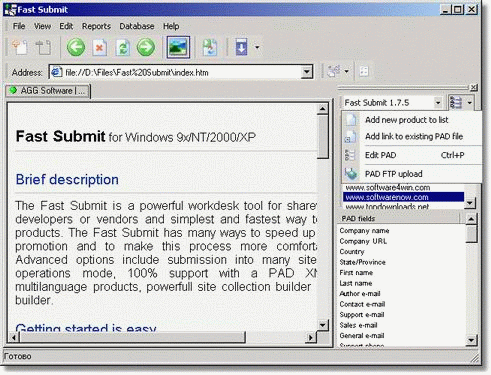Click the green Back arrow button
This screenshot has height=375, width=491.
click(x=76, y=47)
